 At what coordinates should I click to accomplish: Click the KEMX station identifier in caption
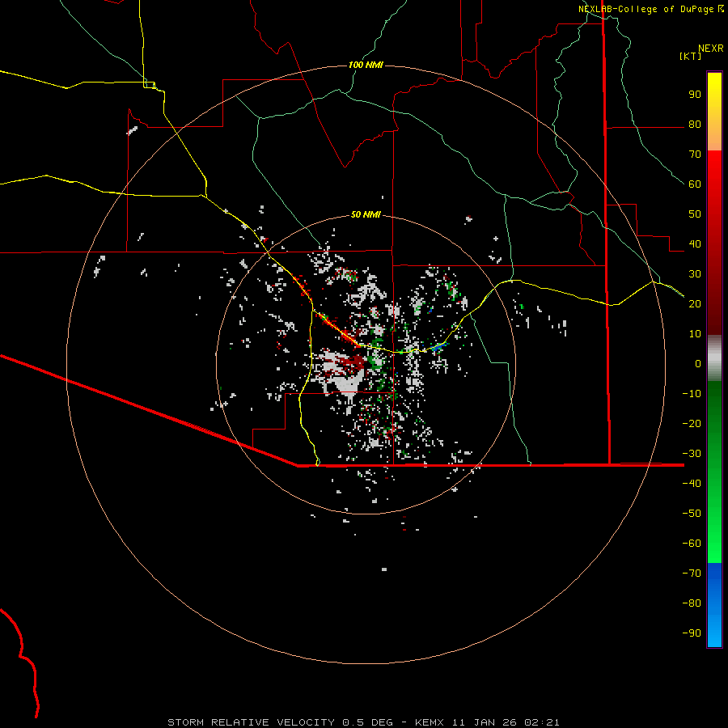coord(429,722)
